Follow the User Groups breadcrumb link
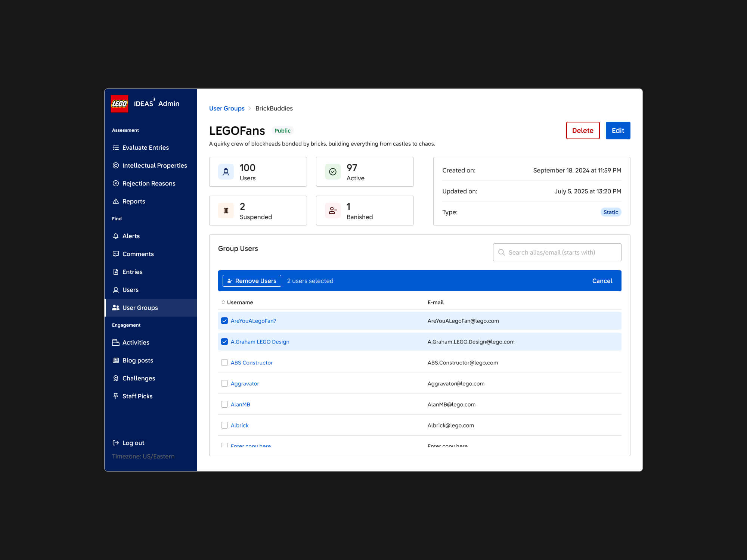This screenshot has height=560, width=747. coord(227,108)
